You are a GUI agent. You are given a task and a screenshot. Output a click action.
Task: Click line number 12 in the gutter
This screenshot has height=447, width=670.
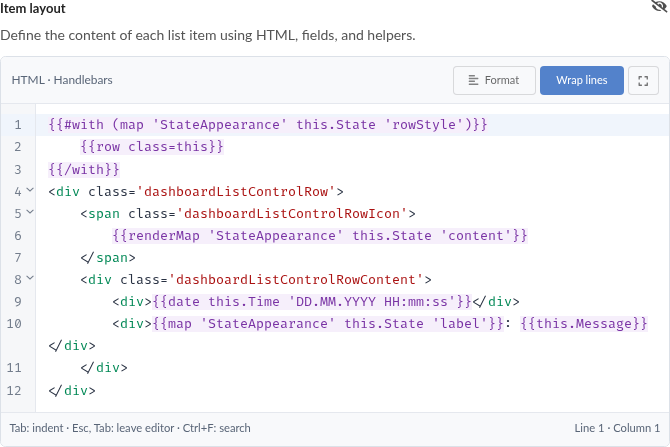14,390
